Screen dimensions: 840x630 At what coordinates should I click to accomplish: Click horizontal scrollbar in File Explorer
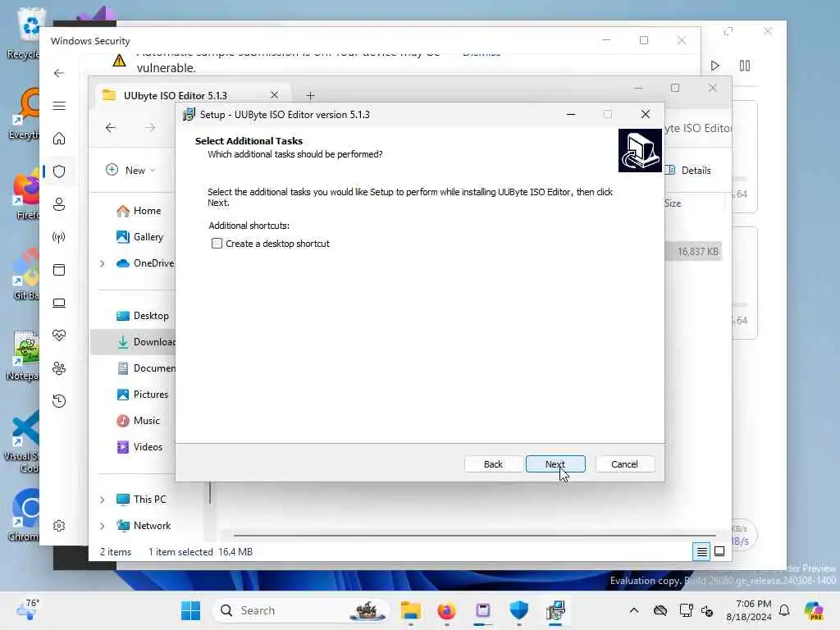[x=475, y=535]
